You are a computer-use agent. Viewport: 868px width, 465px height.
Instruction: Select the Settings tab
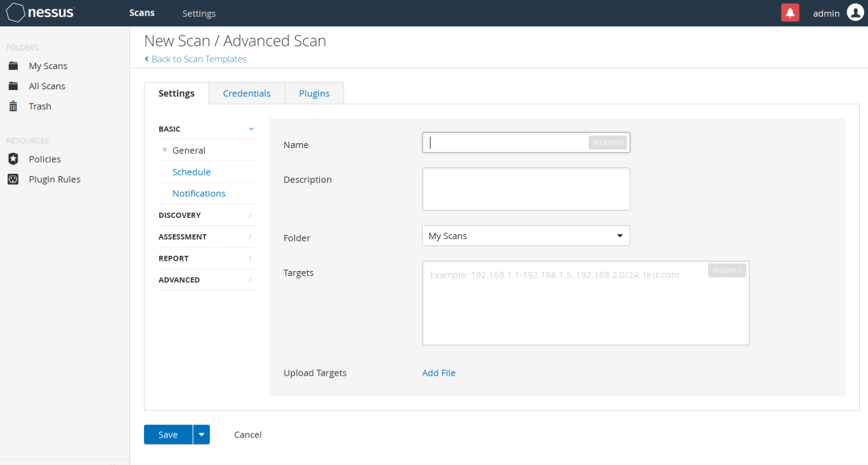click(176, 93)
